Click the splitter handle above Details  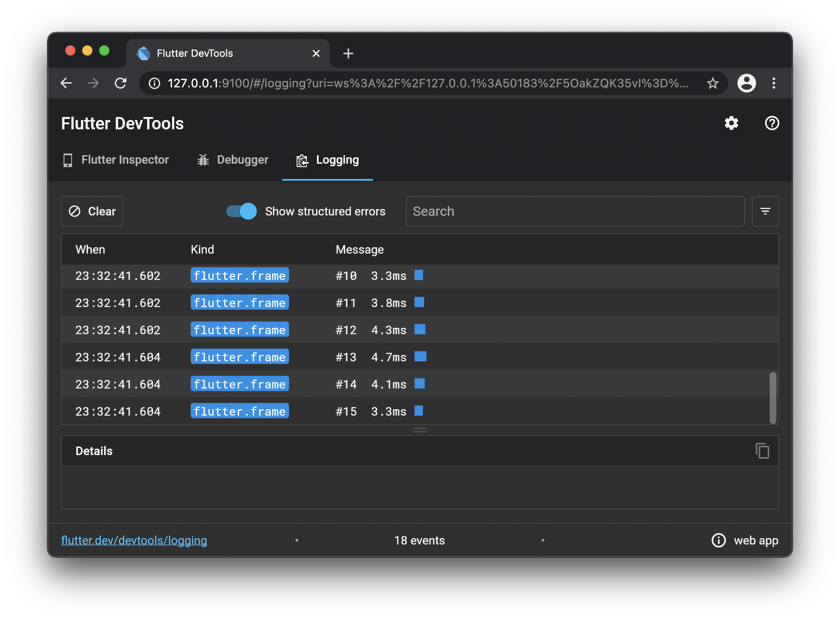click(420, 430)
